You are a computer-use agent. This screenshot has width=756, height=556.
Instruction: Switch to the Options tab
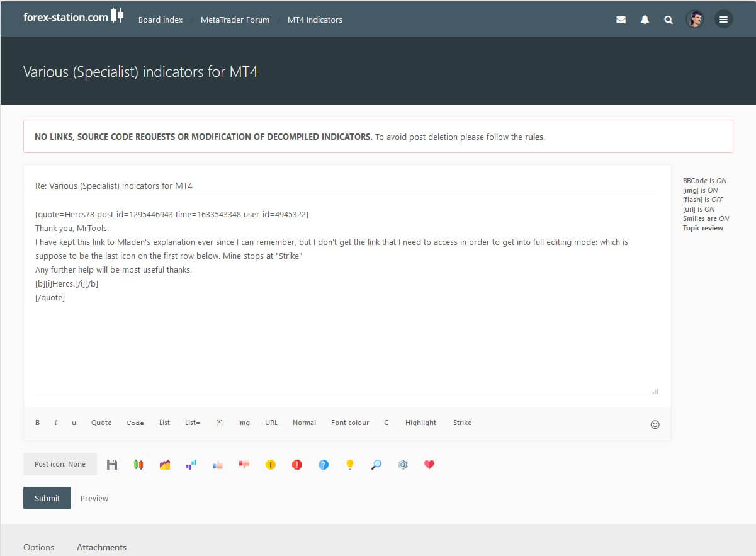coord(38,547)
